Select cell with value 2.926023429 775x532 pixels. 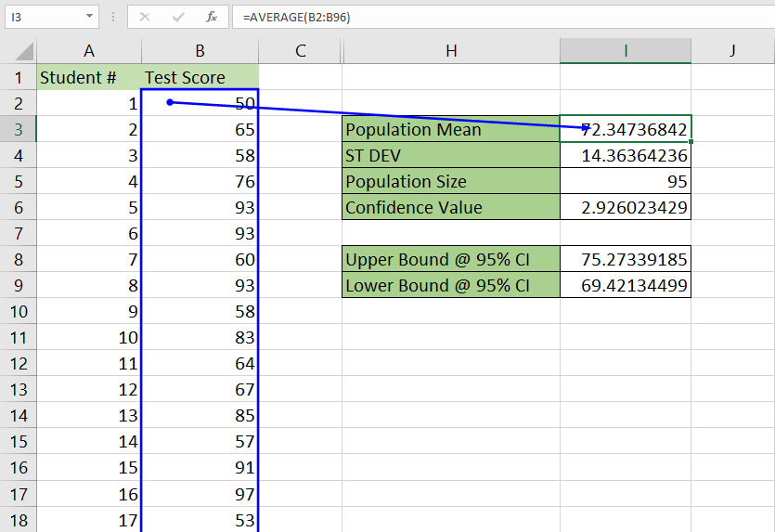(x=626, y=207)
